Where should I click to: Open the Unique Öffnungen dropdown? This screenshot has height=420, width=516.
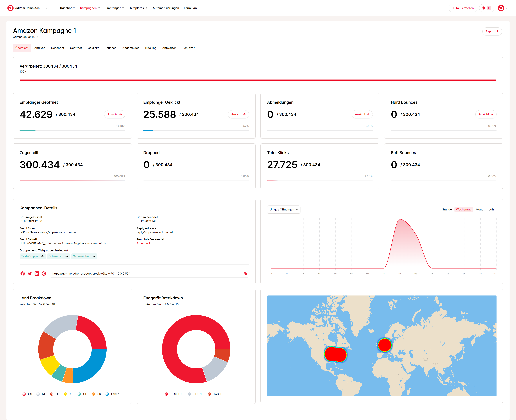(x=284, y=210)
